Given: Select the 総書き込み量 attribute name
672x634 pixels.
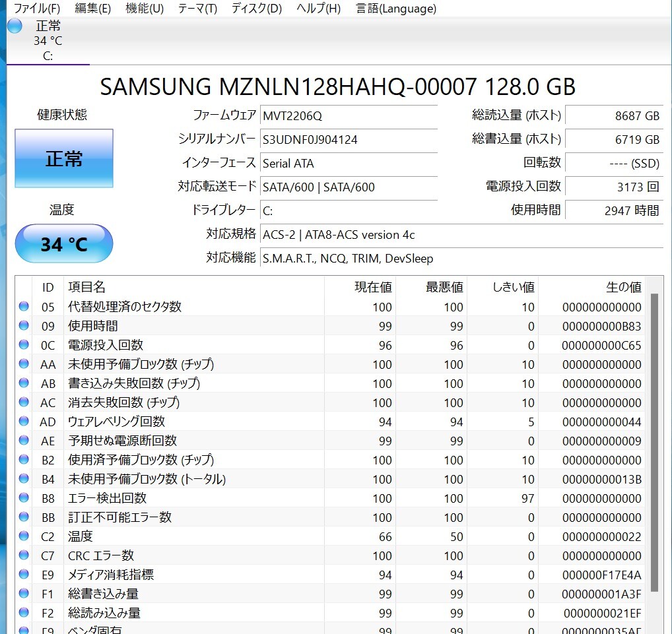Looking at the screenshot, I should pos(103,594).
